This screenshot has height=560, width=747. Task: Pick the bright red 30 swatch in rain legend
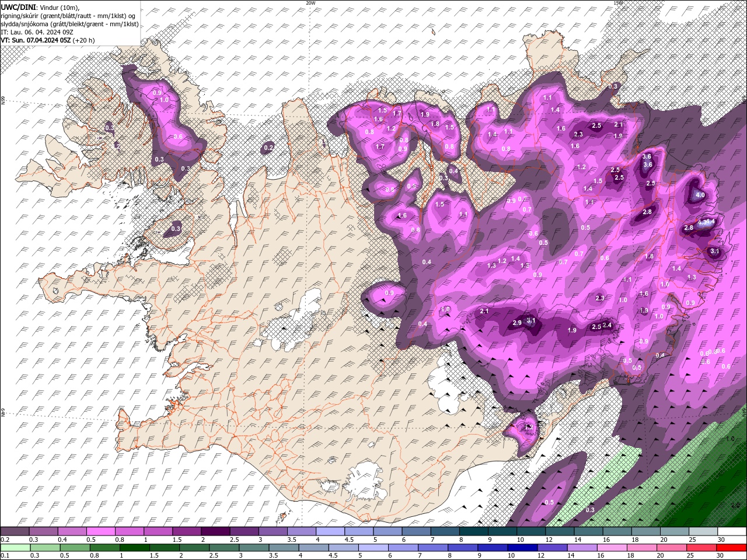[x=732, y=548]
